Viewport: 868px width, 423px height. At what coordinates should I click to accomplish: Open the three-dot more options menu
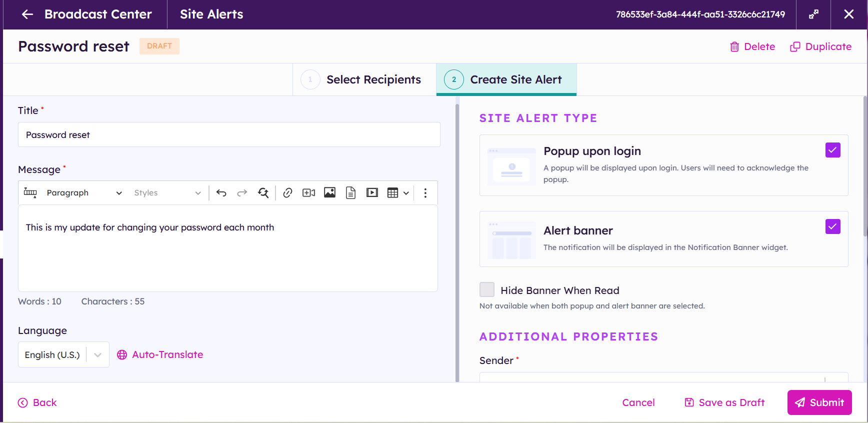click(425, 193)
